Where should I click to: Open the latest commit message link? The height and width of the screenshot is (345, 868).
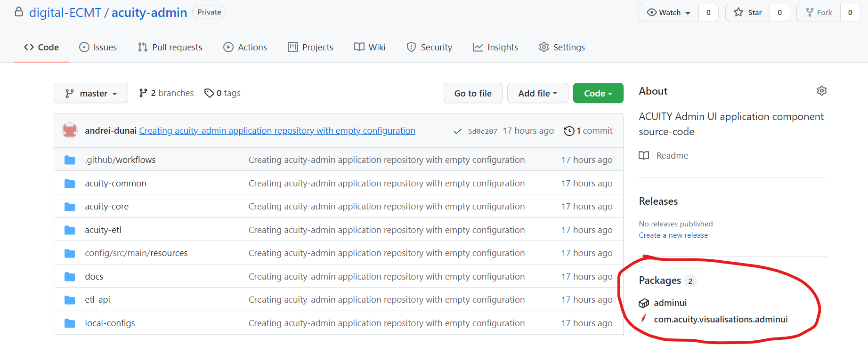point(277,130)
